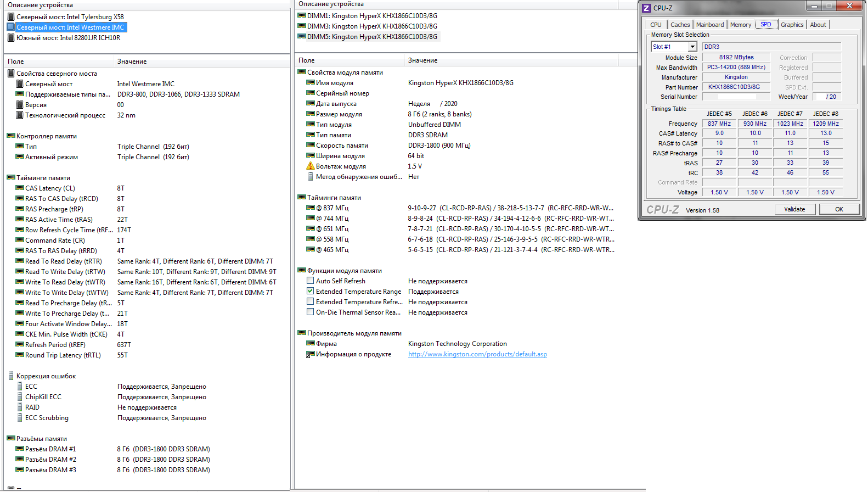Image resolution: width=868 pixels, height=492 pixels.
Task: Click the memory icon beside CAS Latency (CL)
Action: (20, 188)
